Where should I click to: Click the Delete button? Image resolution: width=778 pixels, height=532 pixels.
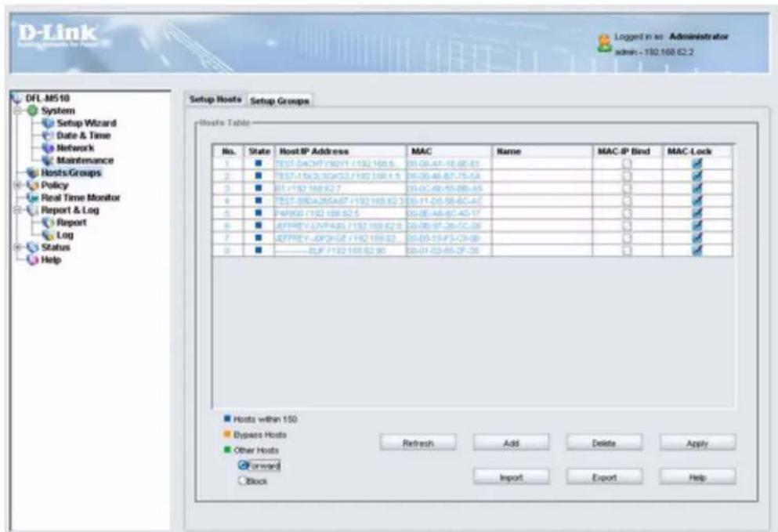[x=604, y=443]
